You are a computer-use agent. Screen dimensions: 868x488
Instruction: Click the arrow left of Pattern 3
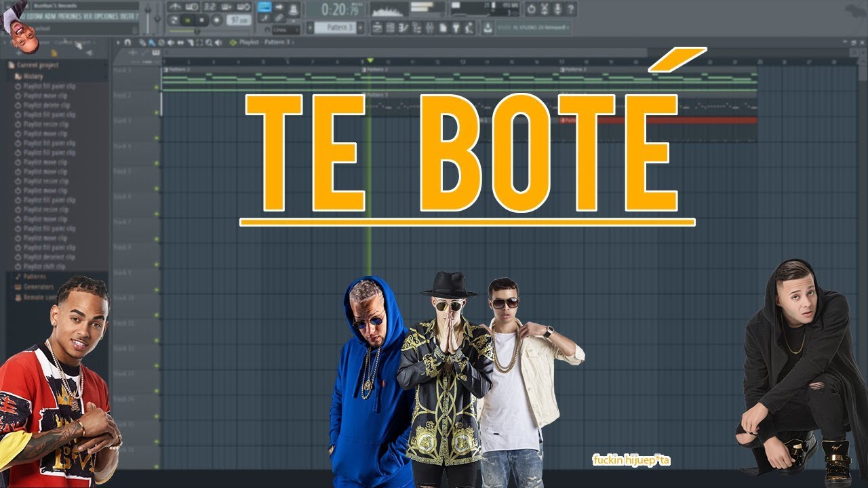pos(310,28)
